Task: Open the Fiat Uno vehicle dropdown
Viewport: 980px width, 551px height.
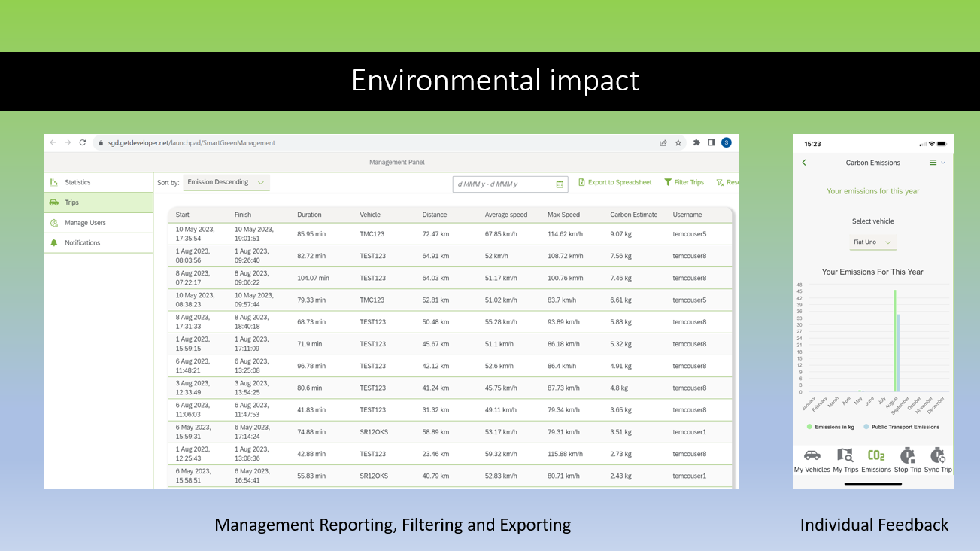Action: [872, 242]
